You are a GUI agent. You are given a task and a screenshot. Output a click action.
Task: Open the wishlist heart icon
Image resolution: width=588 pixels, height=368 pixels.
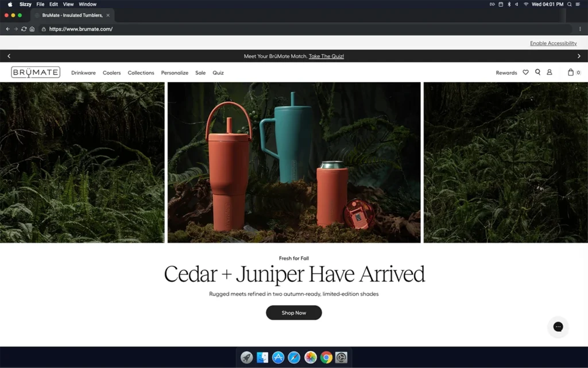pyautogui.click(x=525, y=72)
